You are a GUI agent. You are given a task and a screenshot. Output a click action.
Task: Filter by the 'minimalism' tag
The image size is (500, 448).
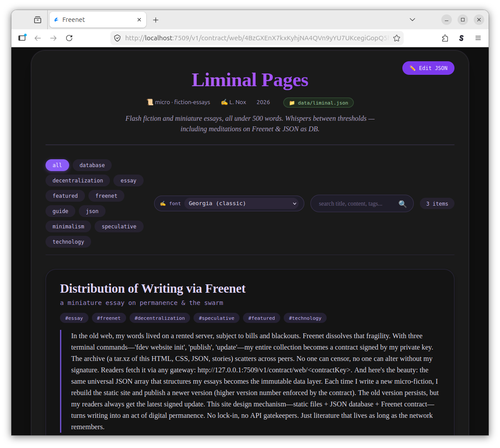[68, 226]
